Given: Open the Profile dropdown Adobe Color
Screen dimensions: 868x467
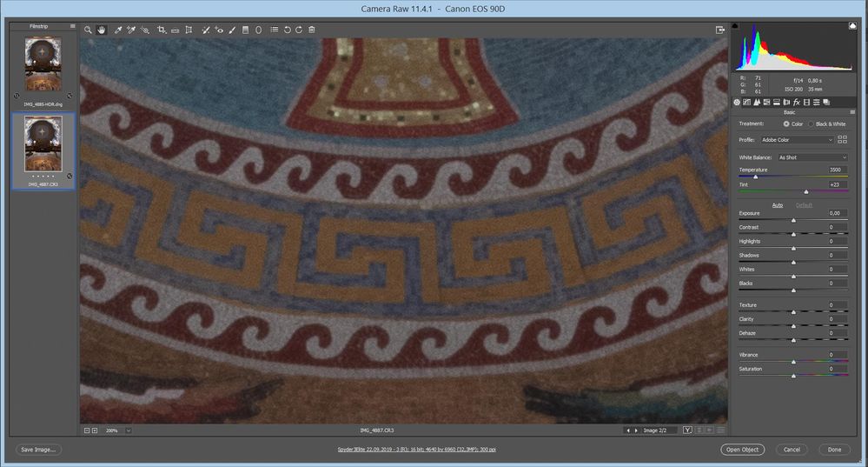Looking at the screenshot, I should click(x=797, y=140).
